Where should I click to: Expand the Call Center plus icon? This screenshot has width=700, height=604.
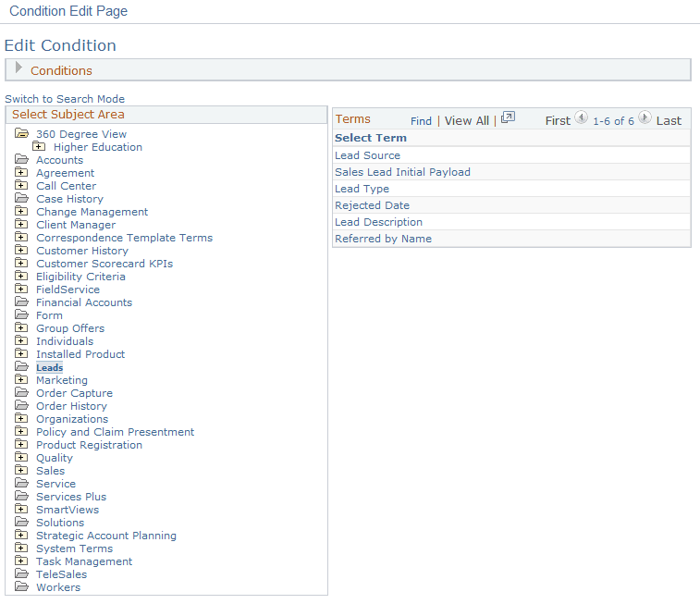[21, 185]
